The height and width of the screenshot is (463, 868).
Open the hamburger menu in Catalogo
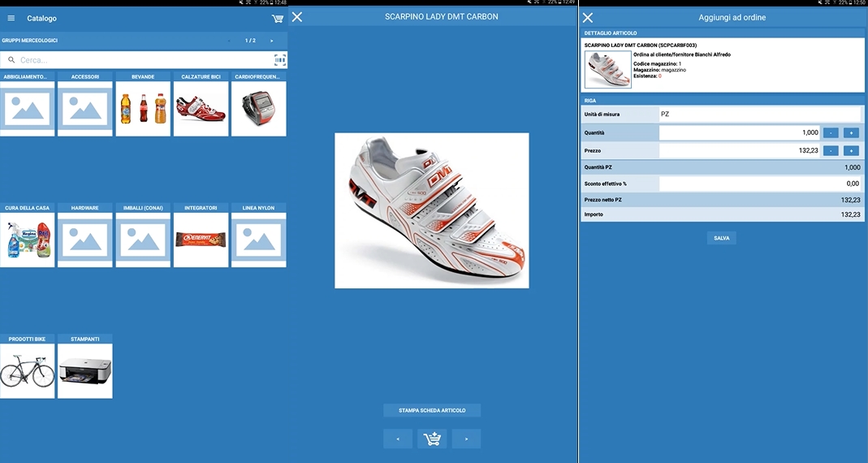[11, 18]
